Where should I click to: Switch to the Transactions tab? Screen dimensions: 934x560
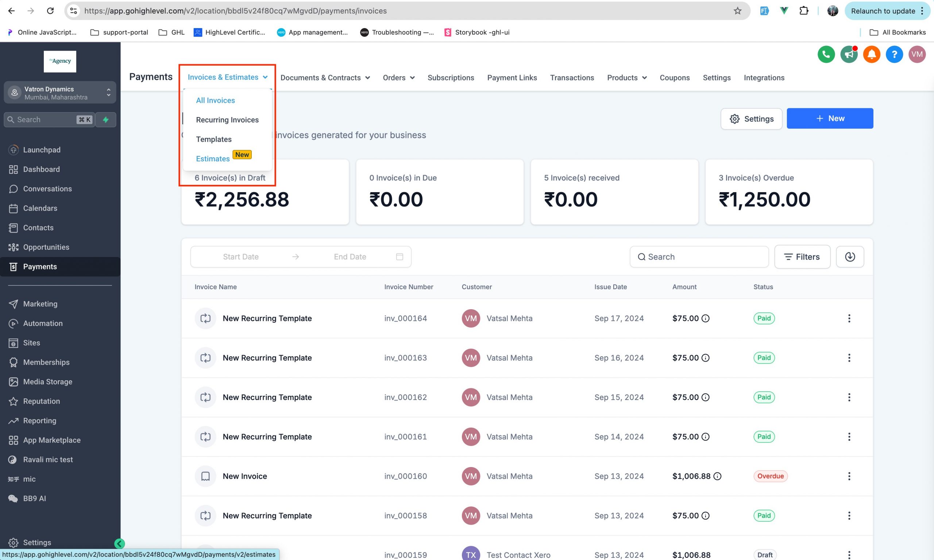pyautogui.click(x=572, y=77)
